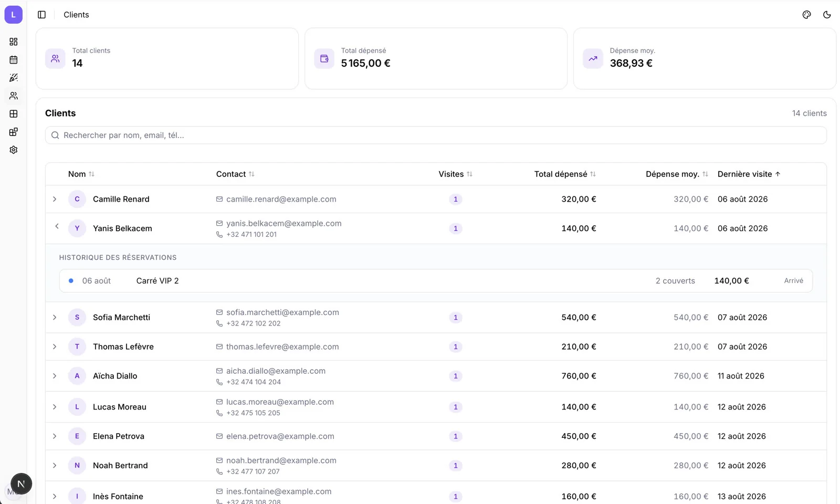
Task: Click the 14 clients count label
Action: click(x=809, y=113)
